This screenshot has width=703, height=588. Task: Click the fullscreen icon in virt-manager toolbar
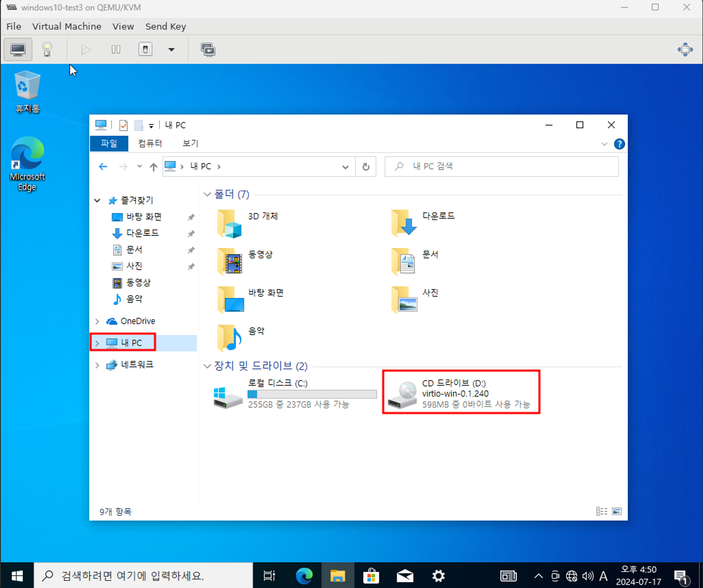coord(685,50)
